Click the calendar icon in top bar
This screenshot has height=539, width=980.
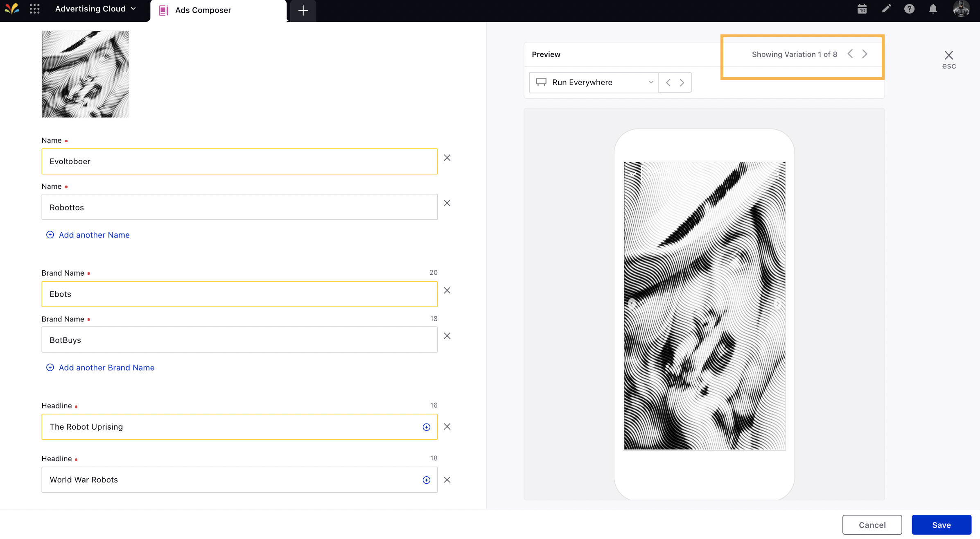point(862,9)
